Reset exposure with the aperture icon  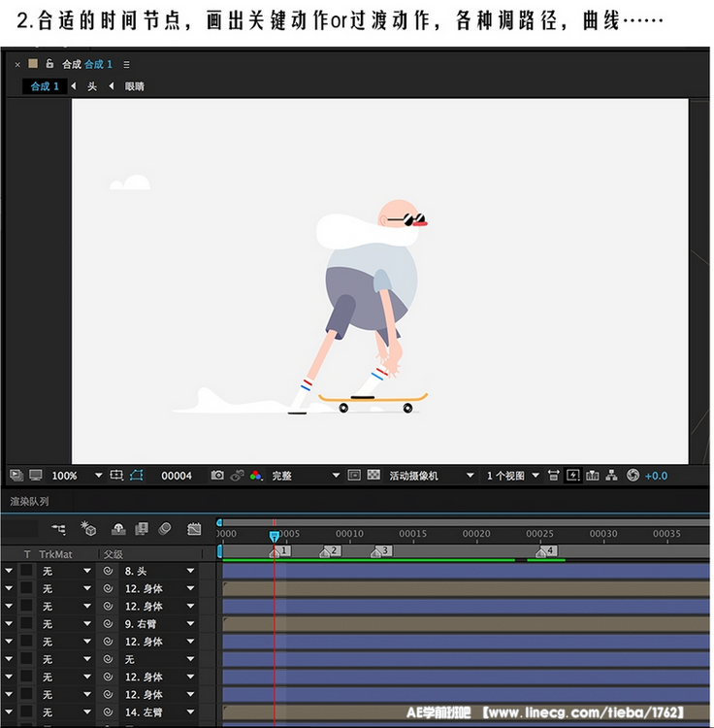pos(633,476)
